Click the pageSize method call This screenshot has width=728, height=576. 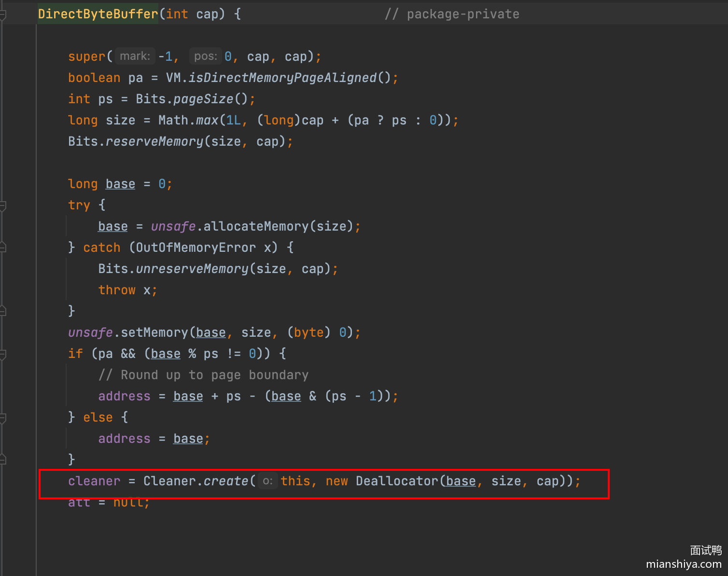(203, 99)
